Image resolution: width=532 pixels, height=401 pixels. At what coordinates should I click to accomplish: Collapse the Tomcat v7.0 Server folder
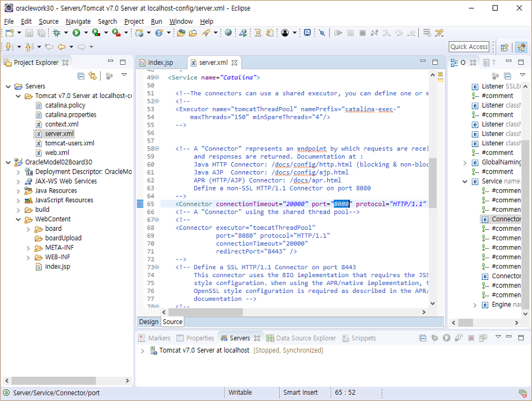[x=19, y=96]
